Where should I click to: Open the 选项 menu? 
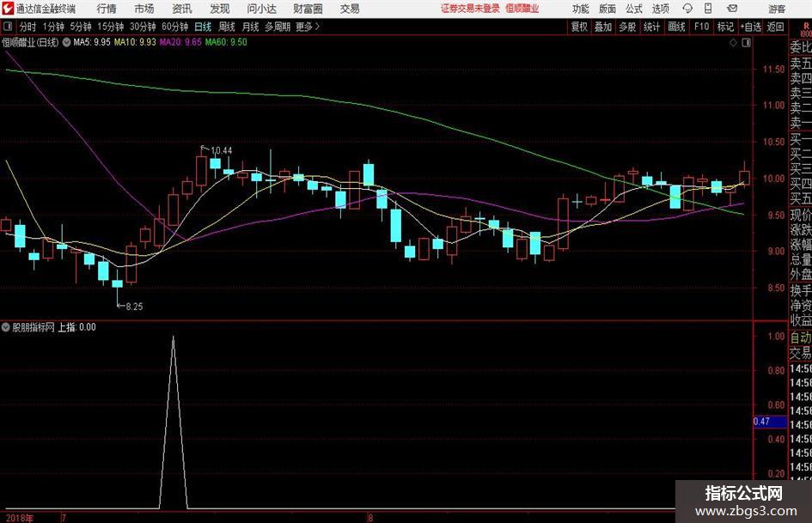(661, 9)
